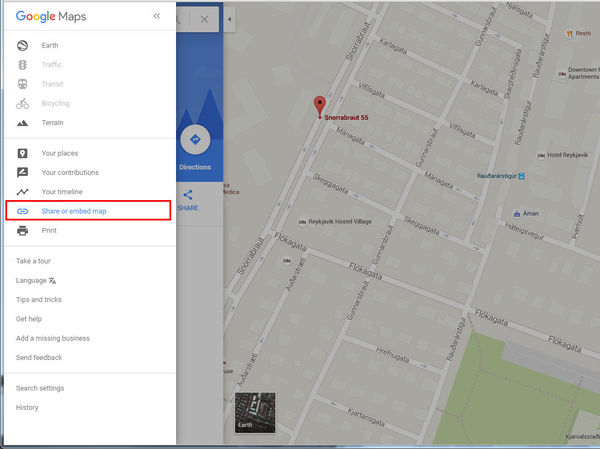
Task: Click the Reykjavik Hostel Village lodging icon
Action: [302, 222]
